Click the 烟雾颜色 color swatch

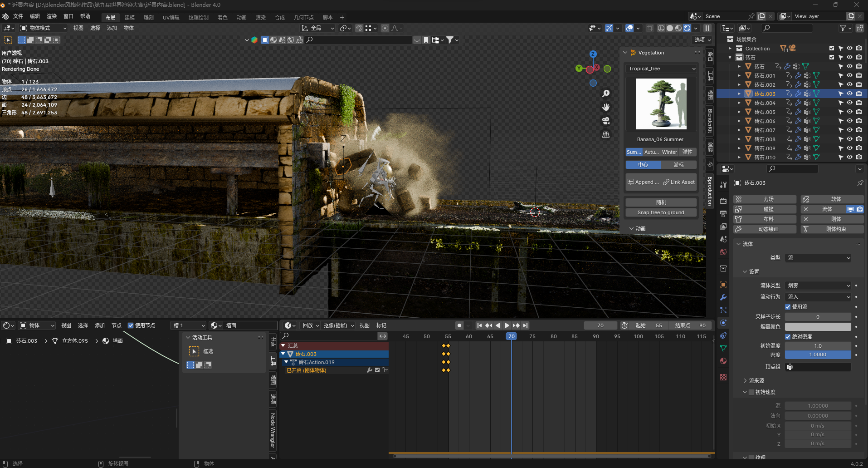click(x=818, y=326)
